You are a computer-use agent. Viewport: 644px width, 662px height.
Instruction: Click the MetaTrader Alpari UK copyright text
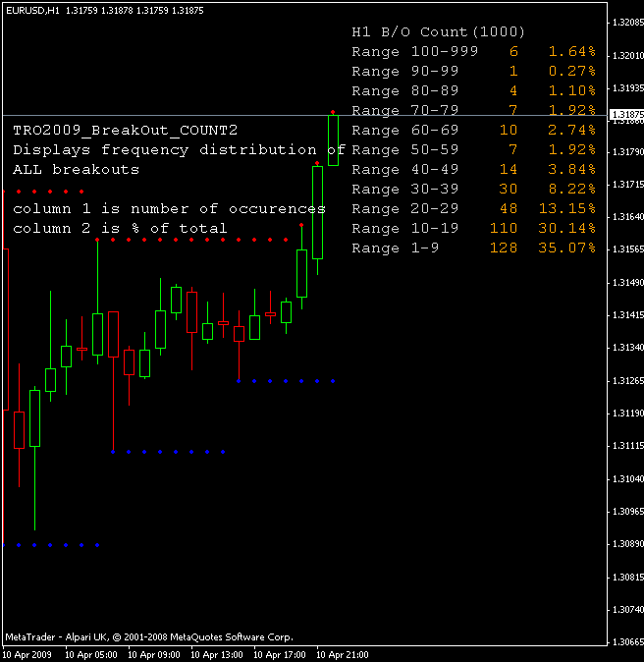click(x=149, y=637)
